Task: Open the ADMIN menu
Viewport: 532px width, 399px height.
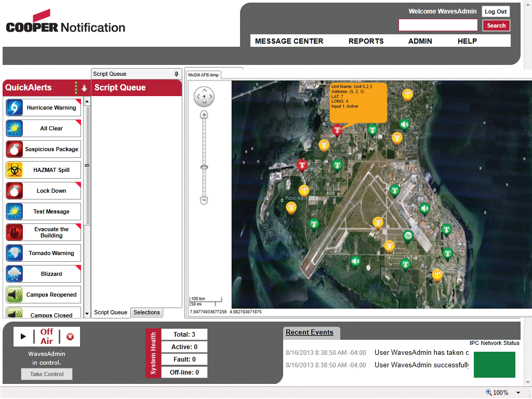Action: 420,41
